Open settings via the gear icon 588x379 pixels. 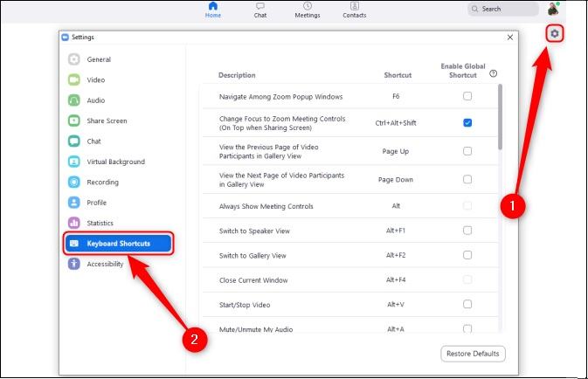(x=554, y=34)
